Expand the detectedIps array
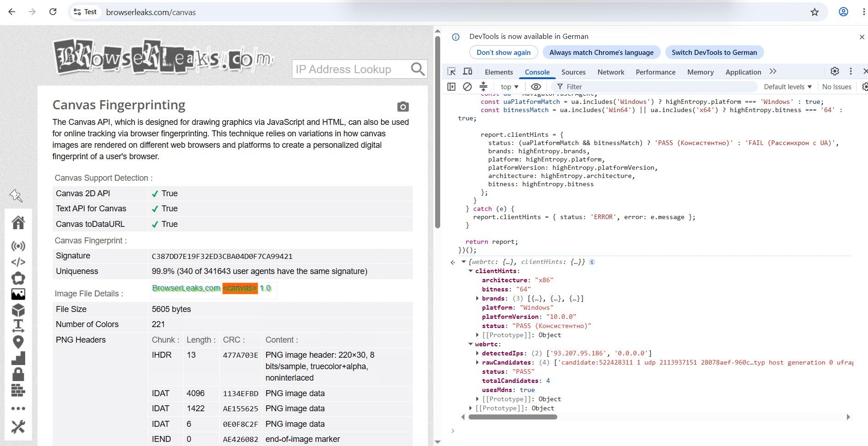This screenshot has height=446, width=868. pos(477,353)
